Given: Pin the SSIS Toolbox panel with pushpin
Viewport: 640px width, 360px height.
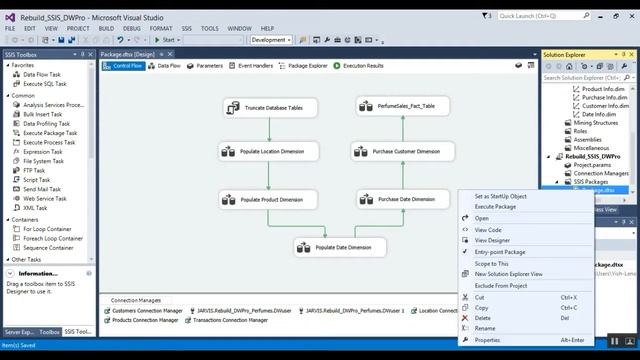Looking at the screenshot, I should (x=83, y=54).
